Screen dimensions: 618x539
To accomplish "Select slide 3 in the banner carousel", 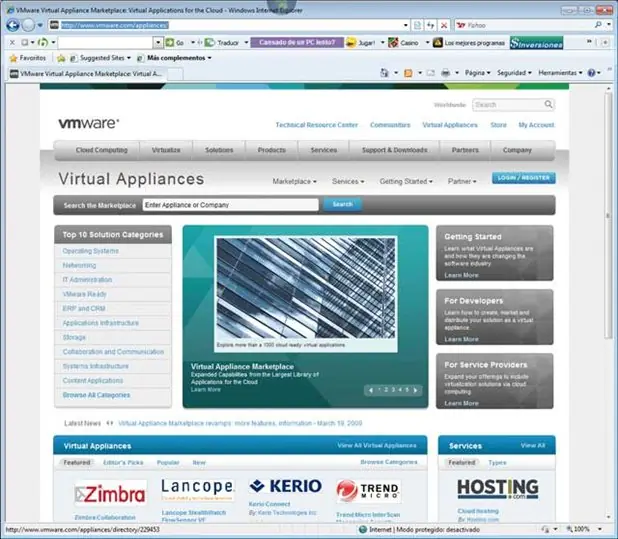I will click(393, 390).
